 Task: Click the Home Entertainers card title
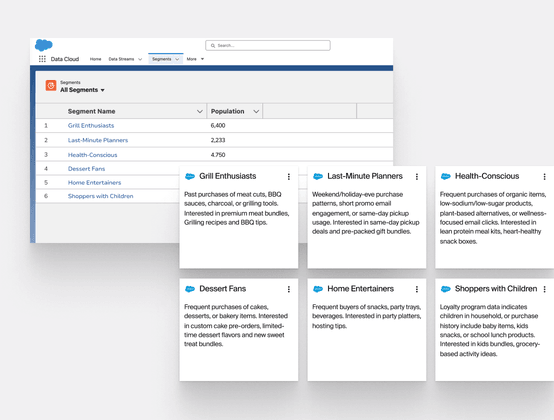[x=360, y=289]
